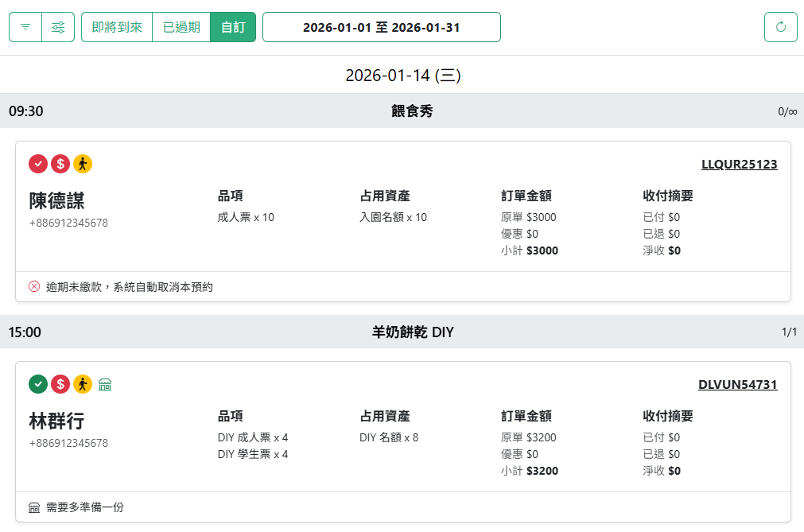Click the refresh icon at top right
Screen dimensions: 804x532
(x=780, y=26)
